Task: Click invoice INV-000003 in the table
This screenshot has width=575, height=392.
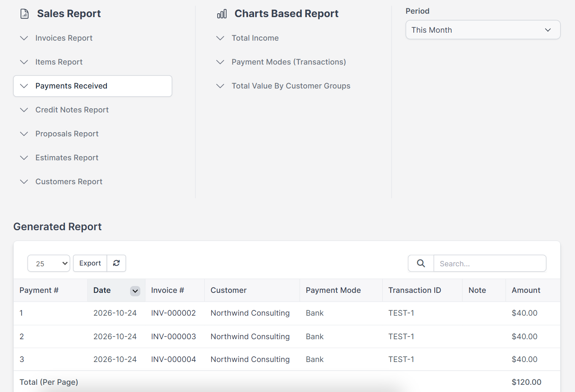Action: [173, 337]
